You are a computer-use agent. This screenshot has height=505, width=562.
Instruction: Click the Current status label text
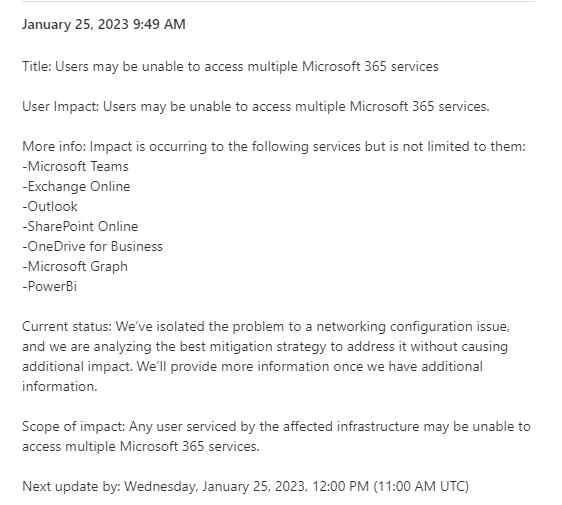point(67,327)
